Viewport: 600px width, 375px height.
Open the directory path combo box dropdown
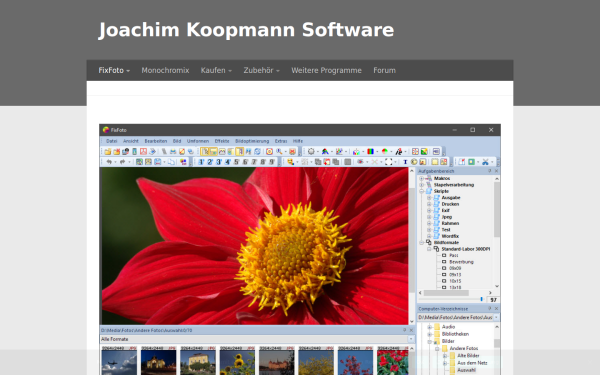coord(496,318)
